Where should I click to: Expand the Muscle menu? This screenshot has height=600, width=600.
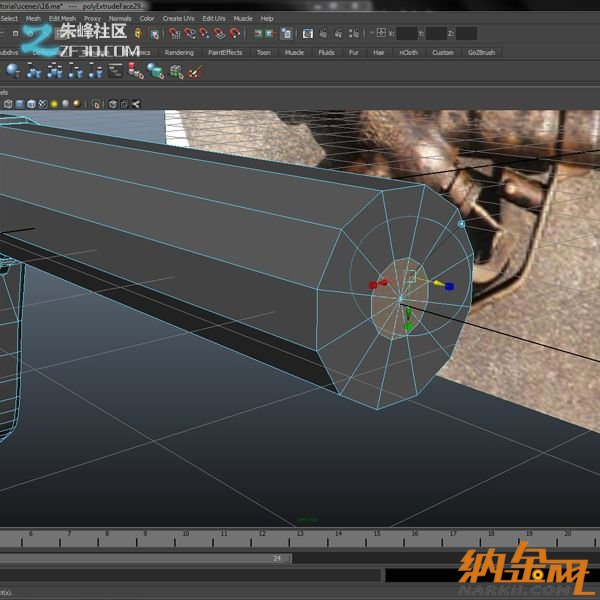click(243, 18)
